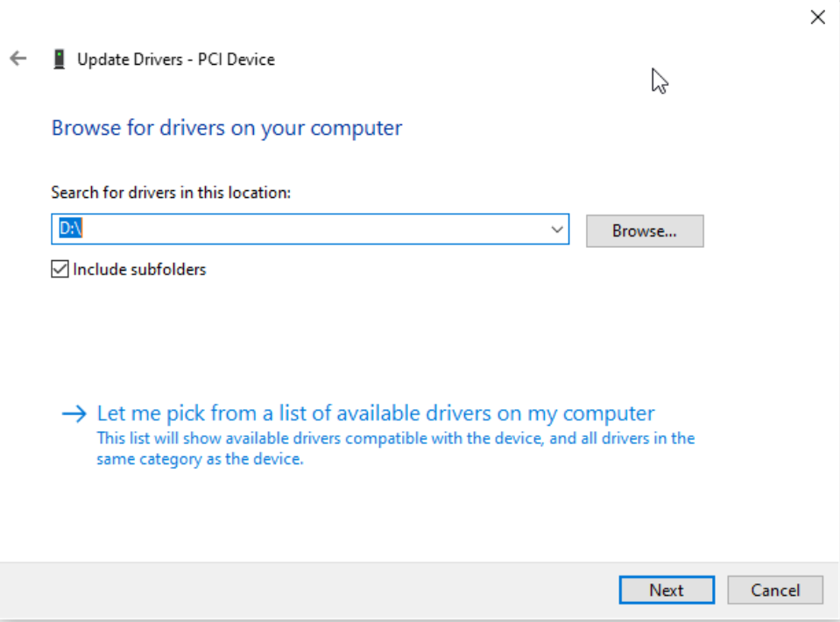Click the 'Update Drivers - PCI Device' title
The width and height of the screenshot is (840, 622).
(175, 60)
